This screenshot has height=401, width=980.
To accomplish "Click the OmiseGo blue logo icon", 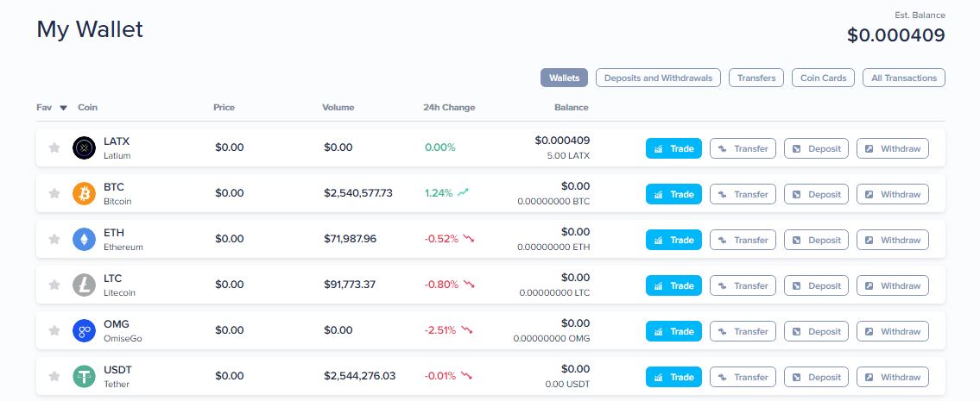I will tap(84, 331).
